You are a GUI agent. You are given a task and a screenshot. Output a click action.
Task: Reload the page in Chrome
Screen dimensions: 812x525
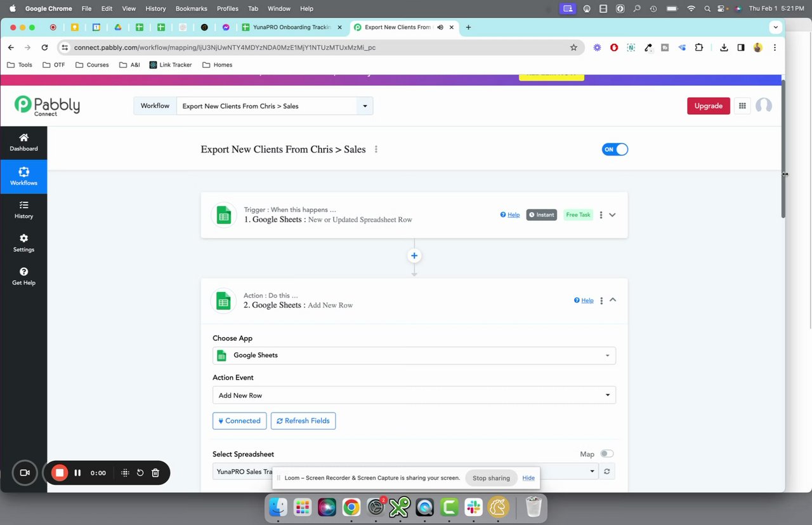pos(44,47)
